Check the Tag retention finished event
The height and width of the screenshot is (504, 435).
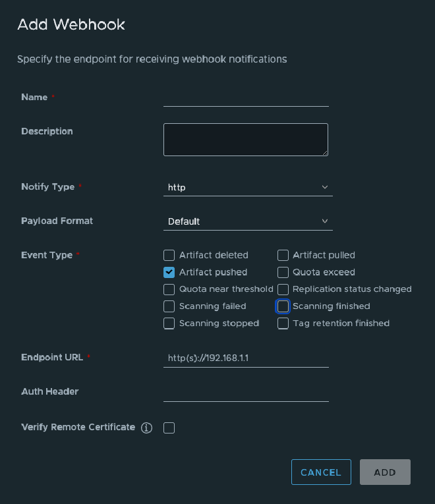point(283,324)
